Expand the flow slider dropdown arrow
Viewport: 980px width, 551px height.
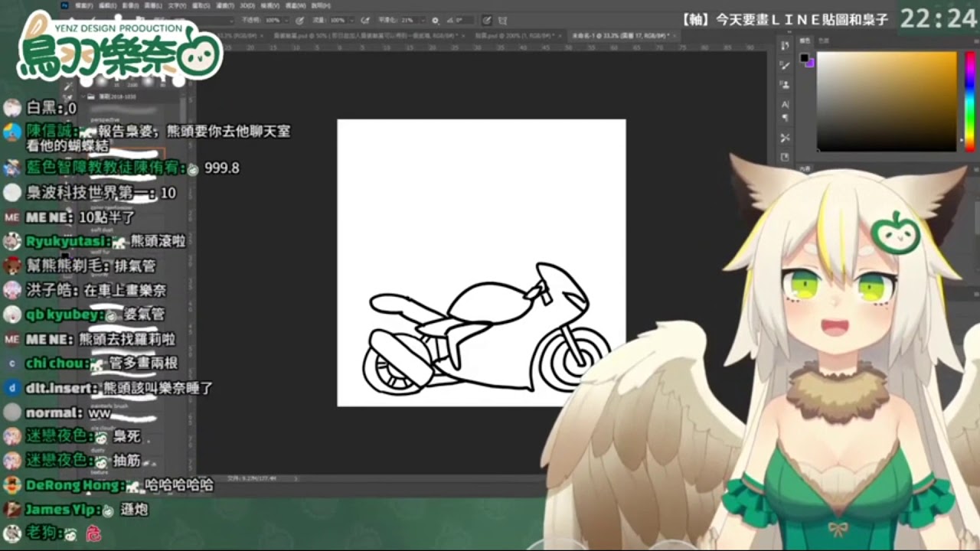pyautogui.click(x=351, y=21)
